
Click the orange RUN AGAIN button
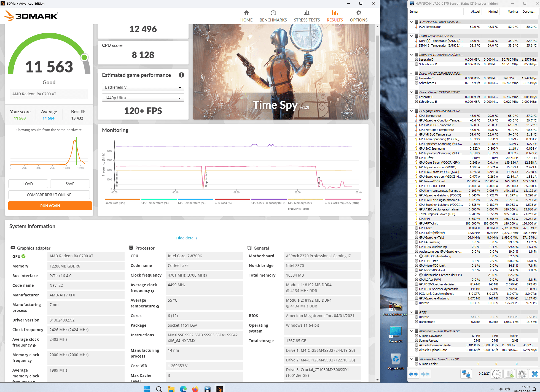pos(50,206)
